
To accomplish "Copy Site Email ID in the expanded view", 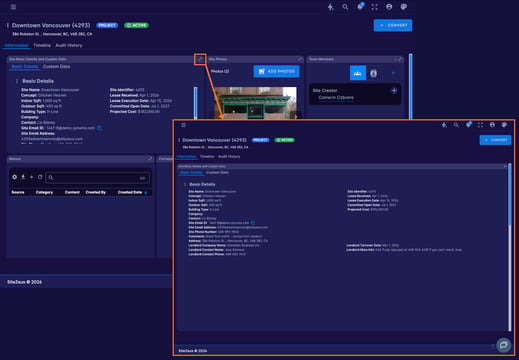I will coord(253,223).
